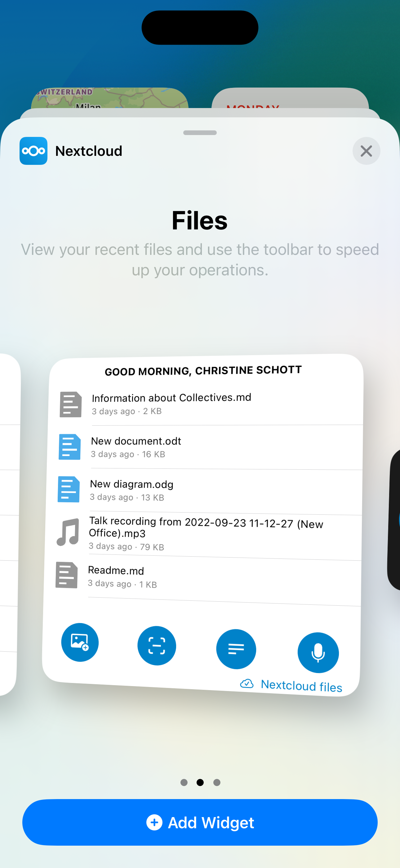400x868 pixels.
Task: Tap the Maps widget behind showing Switzerland
Action: click(x=110, y=98)
